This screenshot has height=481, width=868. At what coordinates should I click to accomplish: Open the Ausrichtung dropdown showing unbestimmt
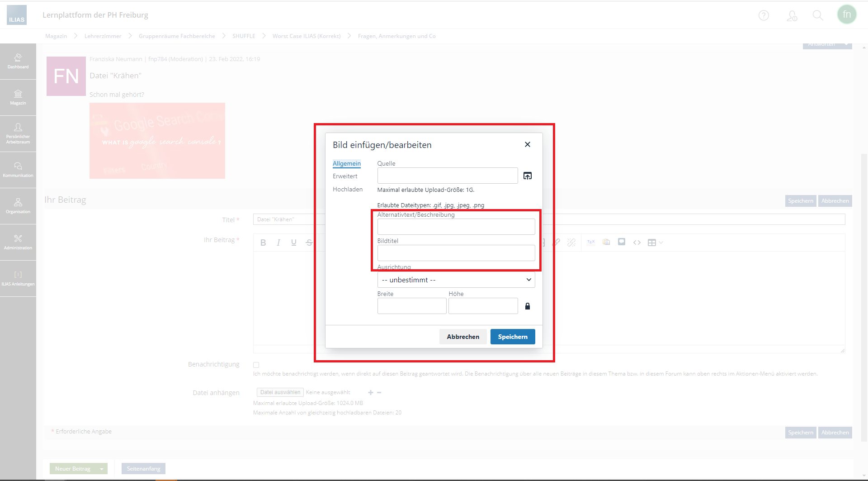[456, 280]
